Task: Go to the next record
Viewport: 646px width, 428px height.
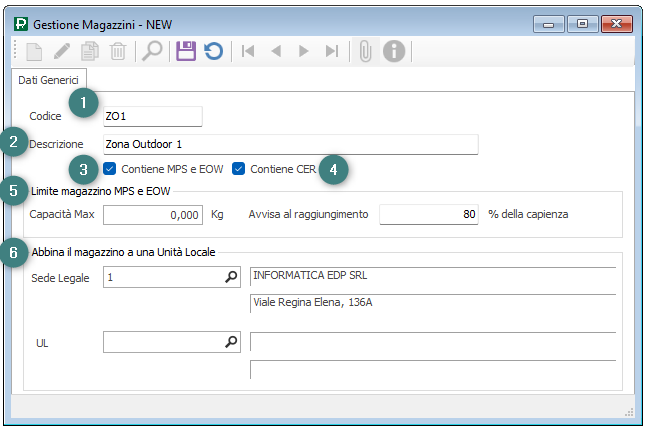Action: coord(304,51)
